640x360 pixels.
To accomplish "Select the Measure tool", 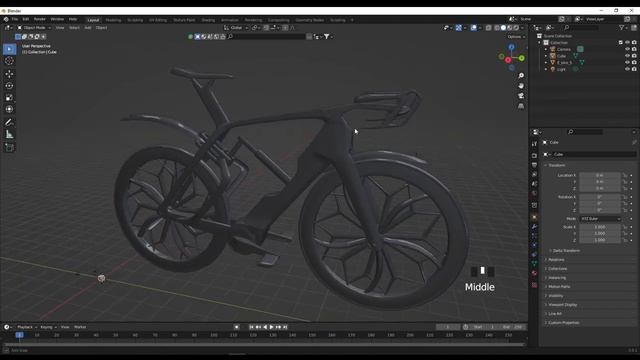I will 9,134.
